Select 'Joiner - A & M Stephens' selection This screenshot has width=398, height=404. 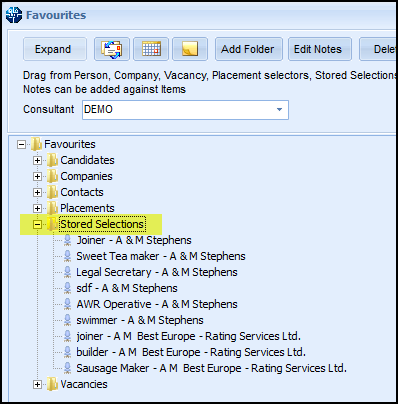(134, 240)
